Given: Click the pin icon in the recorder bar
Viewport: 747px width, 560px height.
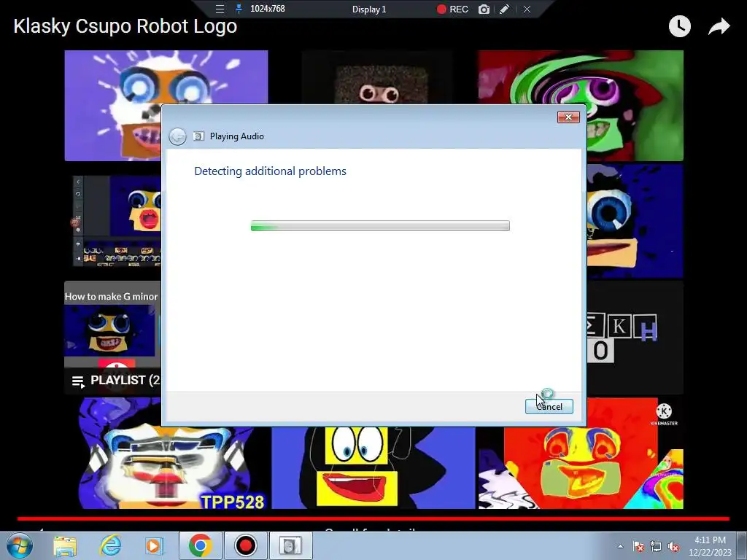Looking at the screenshot, I should coord(239,9).
